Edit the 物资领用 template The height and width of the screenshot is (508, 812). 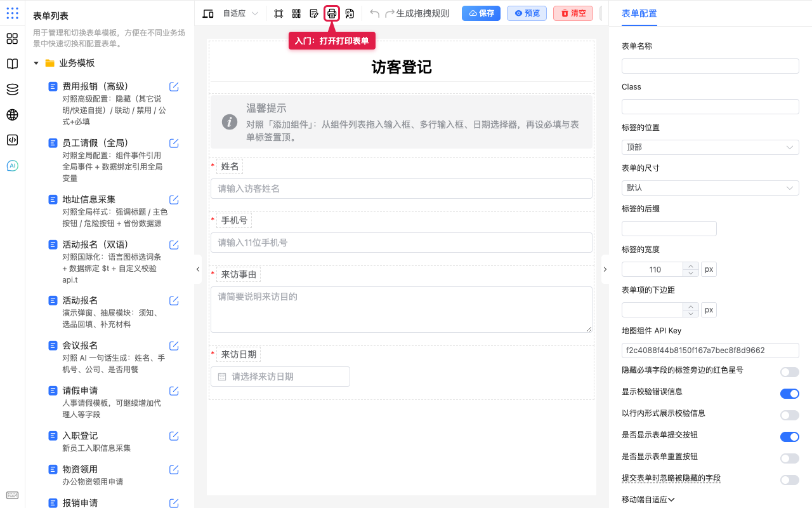click(174, 470)
